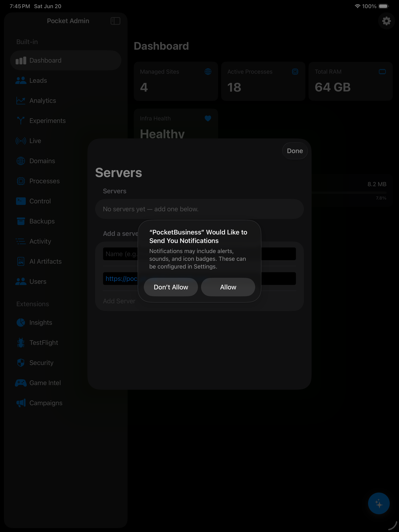Tap the Add Server button
The height and width of the screenshot is (532, 399).
(x=119, y=301)
